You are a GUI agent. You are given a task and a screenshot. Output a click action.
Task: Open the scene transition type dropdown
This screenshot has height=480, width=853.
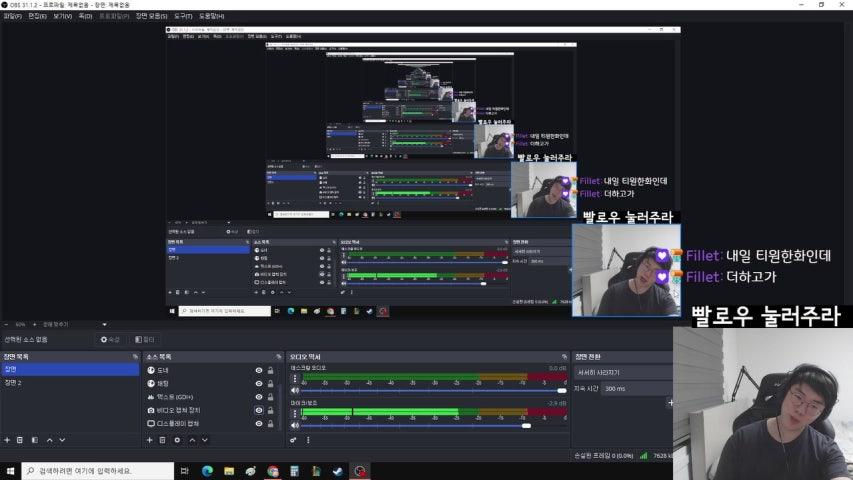(x=623, y=373)
